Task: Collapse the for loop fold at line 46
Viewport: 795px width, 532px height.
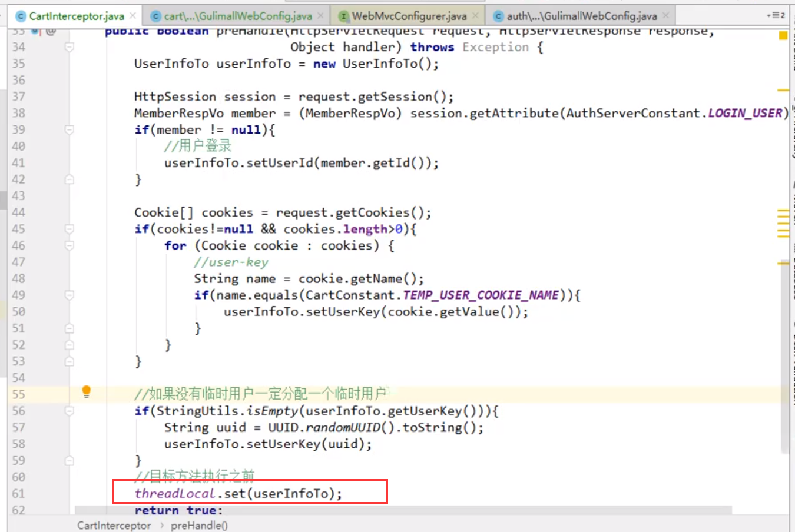Action: point(69,245)
